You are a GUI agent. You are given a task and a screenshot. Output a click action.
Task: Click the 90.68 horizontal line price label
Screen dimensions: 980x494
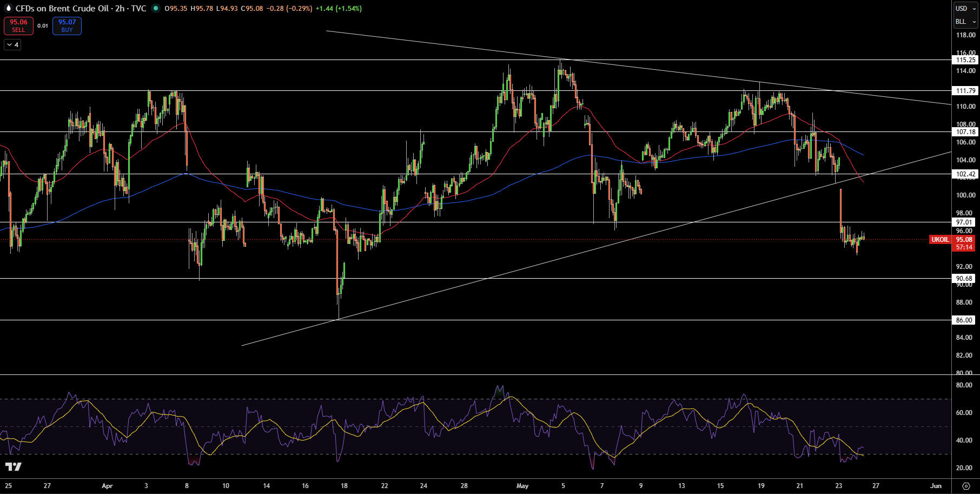pyautogui.click(x=964, y=279)
